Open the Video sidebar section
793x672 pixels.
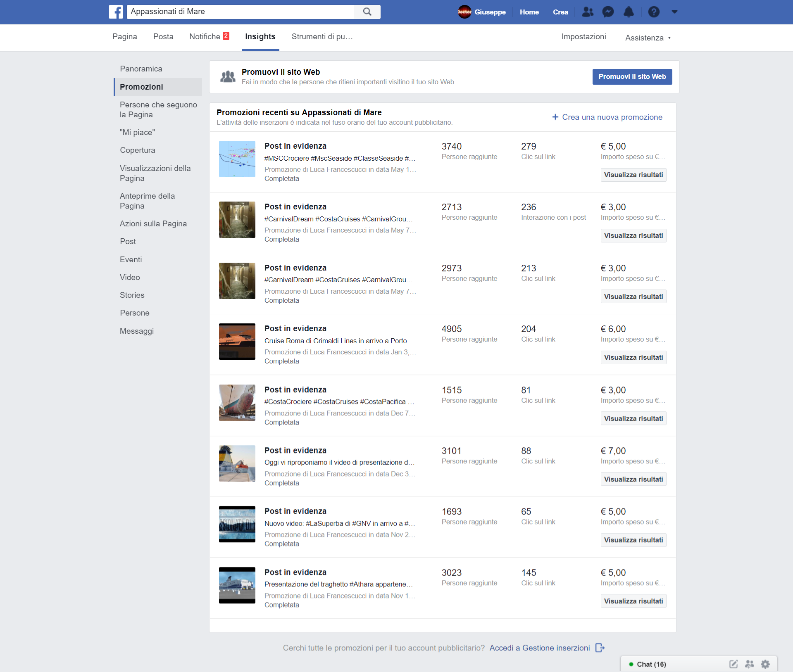pos(130,277)
